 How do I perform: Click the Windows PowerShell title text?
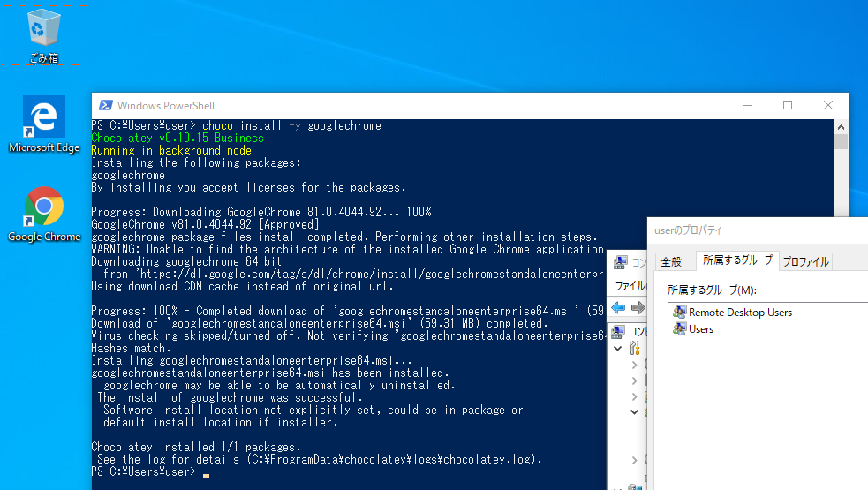pyautogui.click(x=165, y=106)
